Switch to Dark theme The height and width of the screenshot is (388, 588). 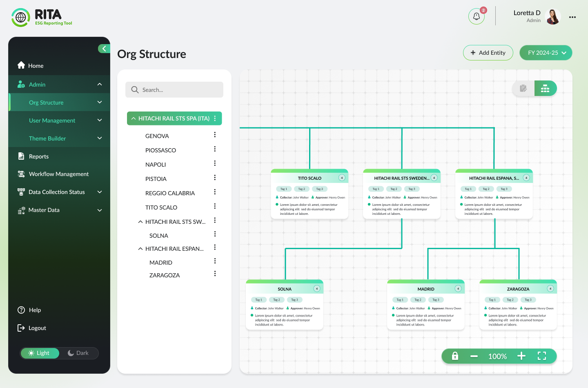78,353
